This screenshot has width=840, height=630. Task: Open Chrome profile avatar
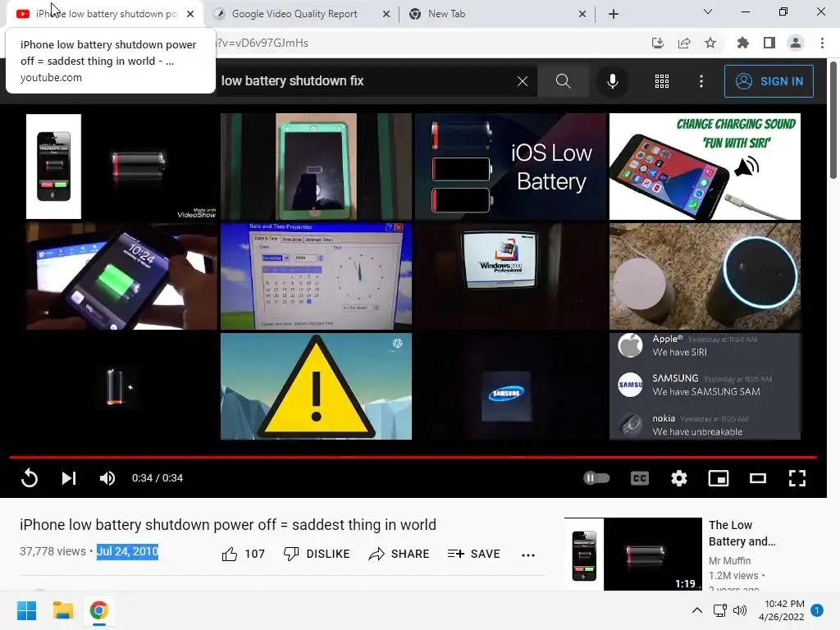(796, 43)
